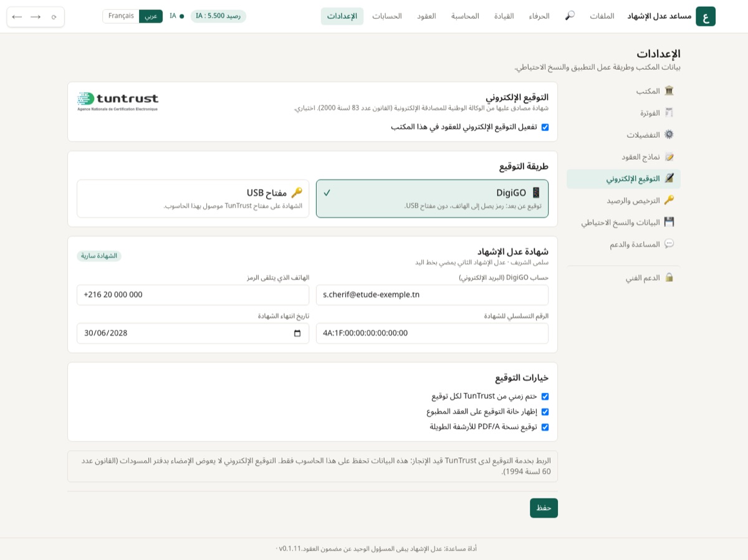The width and height of the screenshot is (748, 560).
Task: Open search with the magnifier icon
Action: [570, 16]
